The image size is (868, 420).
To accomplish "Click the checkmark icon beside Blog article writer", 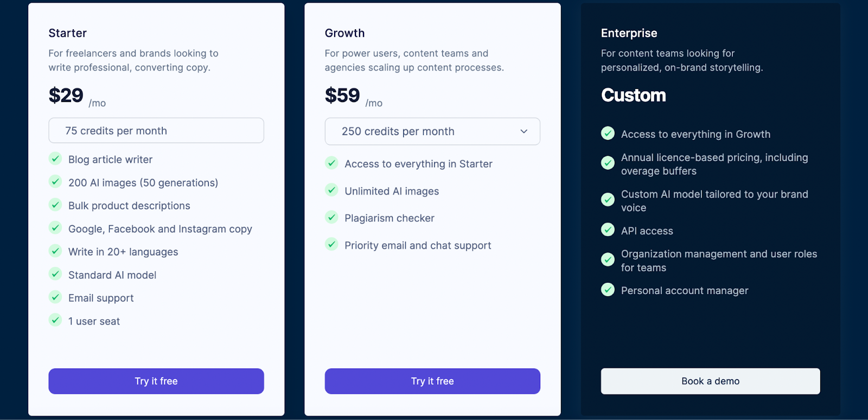I will coord(55,158).
